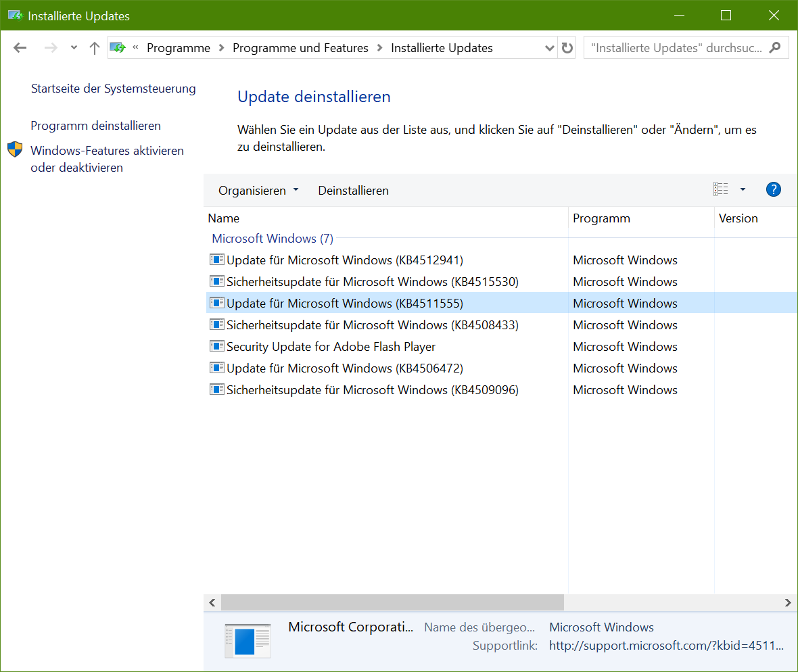This screenshot has height=672, width=798.
Task: Click the details pane update thumbnail
Action: coord(248,641)
